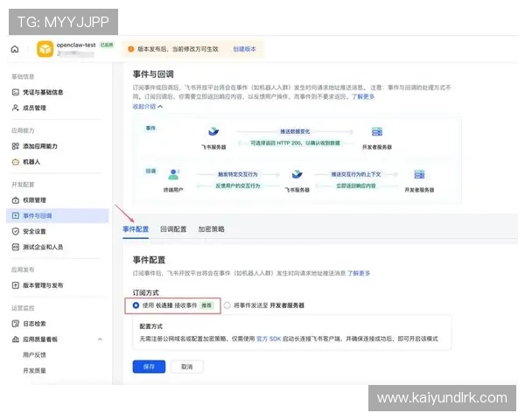The height and width of the screenshot is (420, 525).
Task: Open 版本管理与发布 icon
Action: click(16, 285)
